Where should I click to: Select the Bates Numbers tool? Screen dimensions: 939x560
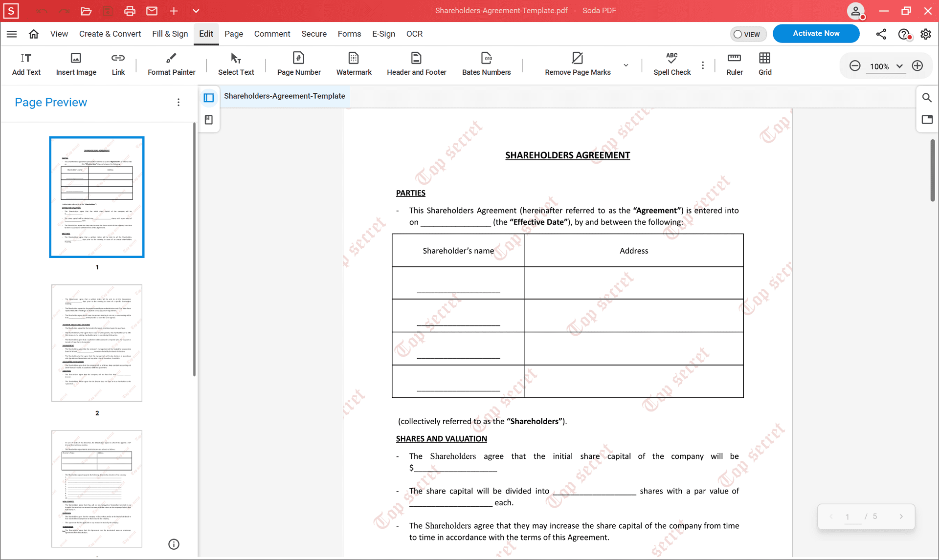(486, 64)
